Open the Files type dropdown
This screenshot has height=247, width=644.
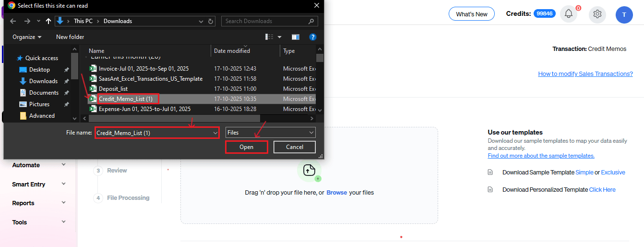[270, 133]
